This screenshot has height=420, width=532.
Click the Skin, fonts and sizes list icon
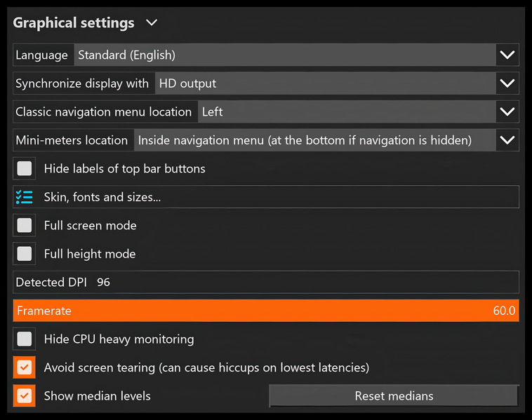25,197
